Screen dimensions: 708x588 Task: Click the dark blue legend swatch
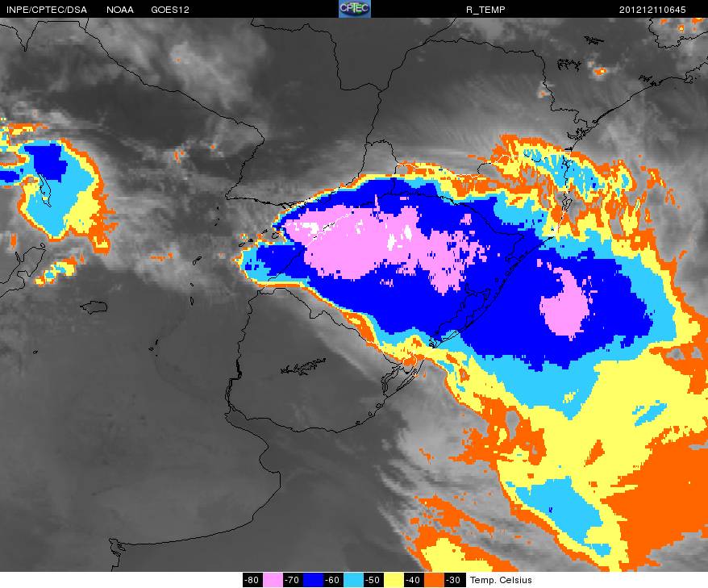point(312,580)
